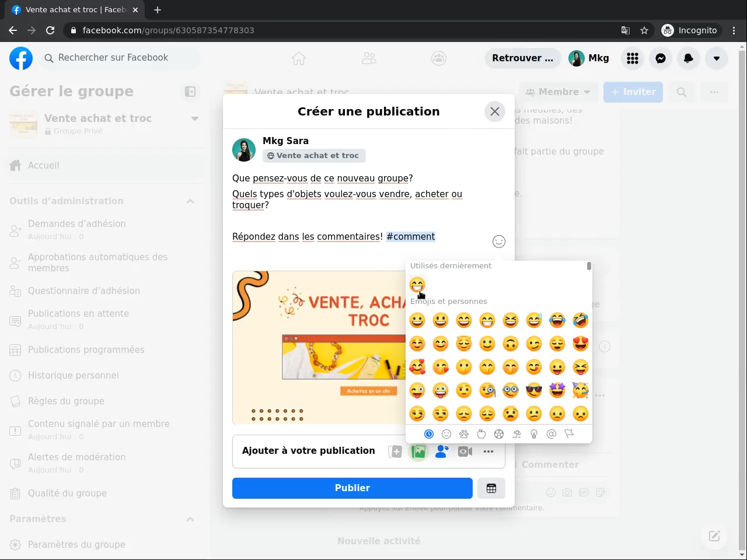Schedule the post with the calendar button
747x560 pixels.
tap(491, 488)
